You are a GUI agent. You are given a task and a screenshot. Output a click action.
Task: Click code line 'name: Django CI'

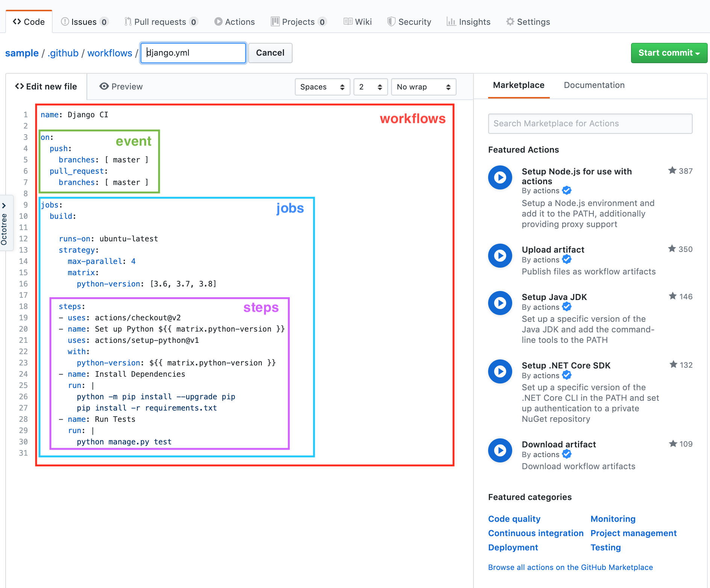pos(74,115)
